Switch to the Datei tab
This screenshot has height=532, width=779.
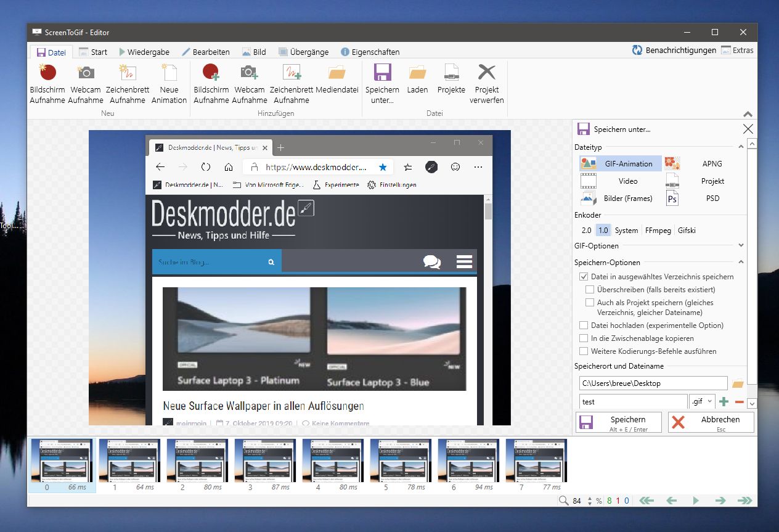(x=51, y=52)
